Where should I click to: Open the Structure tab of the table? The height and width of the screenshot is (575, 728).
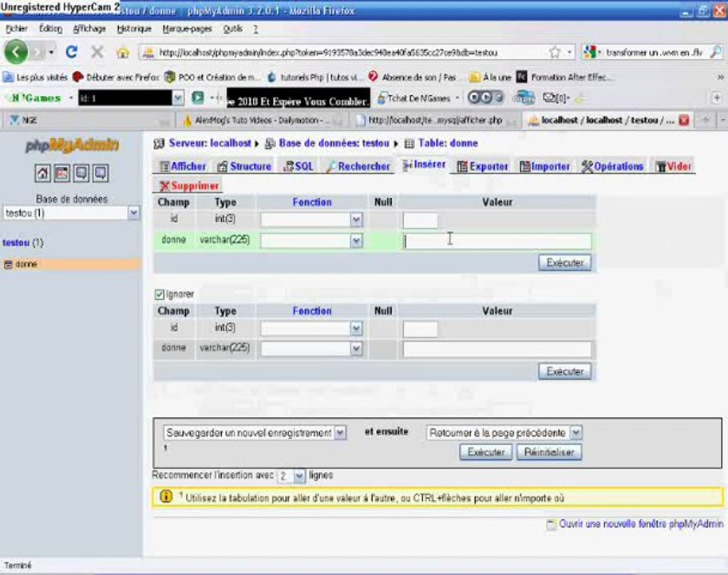tap(244, 166)
